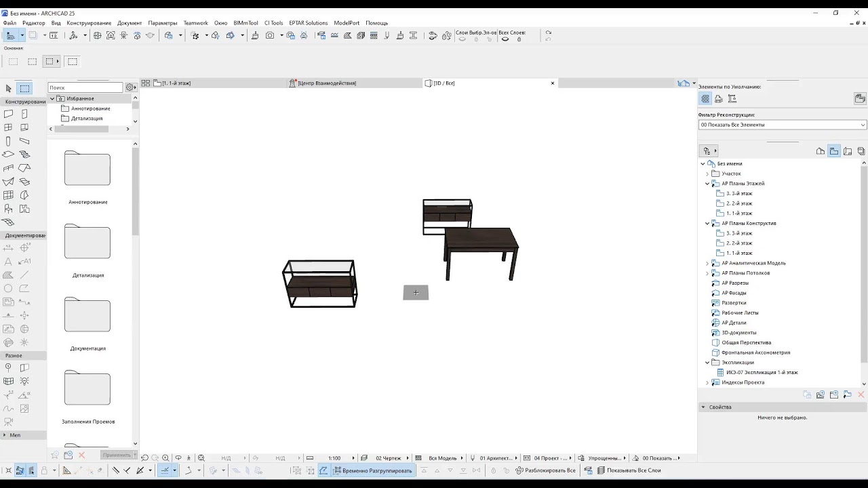Expand the 'Индексы Проекта' tree node
The image size is (868, 488).
707,382
